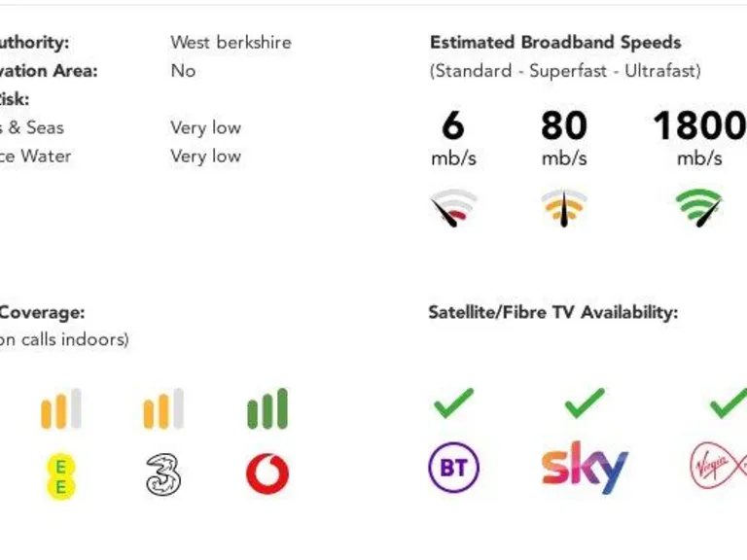This screenshot has width=747, height=560.
Task: Click the Three orange signal bars
Action: [x=163, y=408]
